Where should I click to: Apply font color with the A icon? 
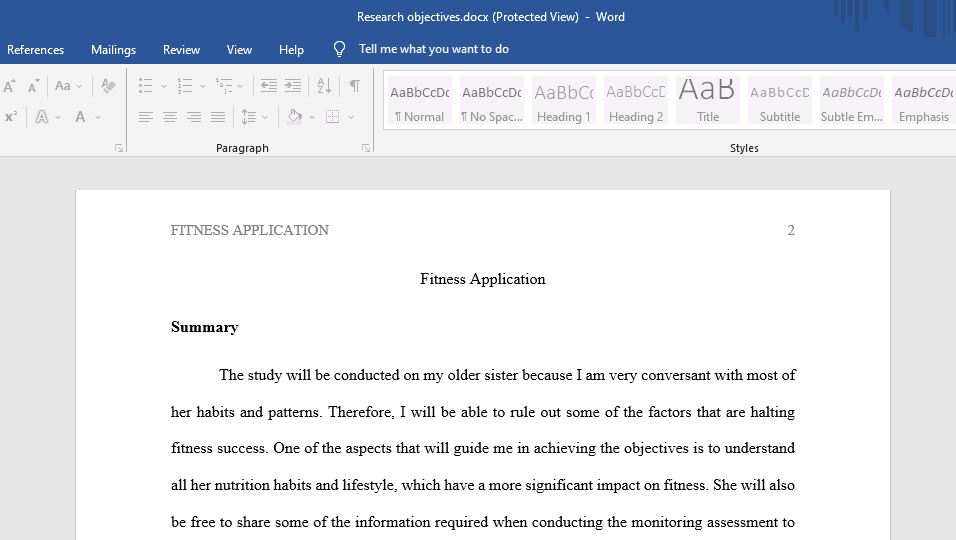(x=80, y=116)
